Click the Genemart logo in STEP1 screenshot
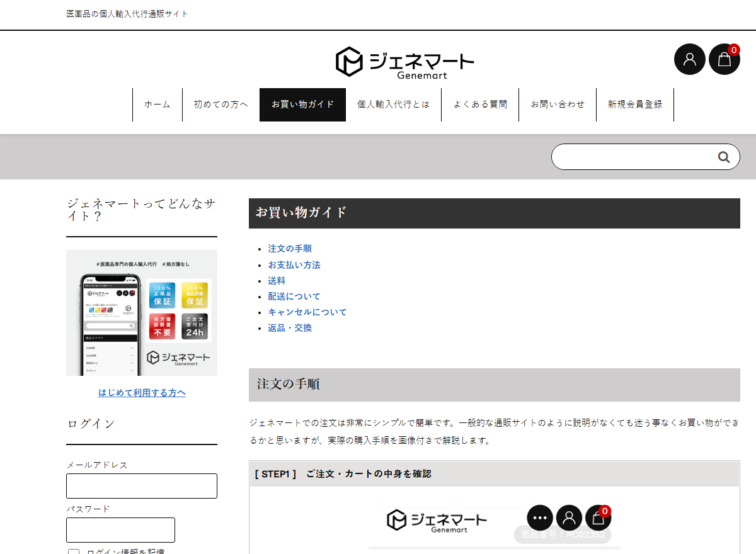Image resolution: width=756 pixels, height=554 pixels. click(x=437, y=521)
